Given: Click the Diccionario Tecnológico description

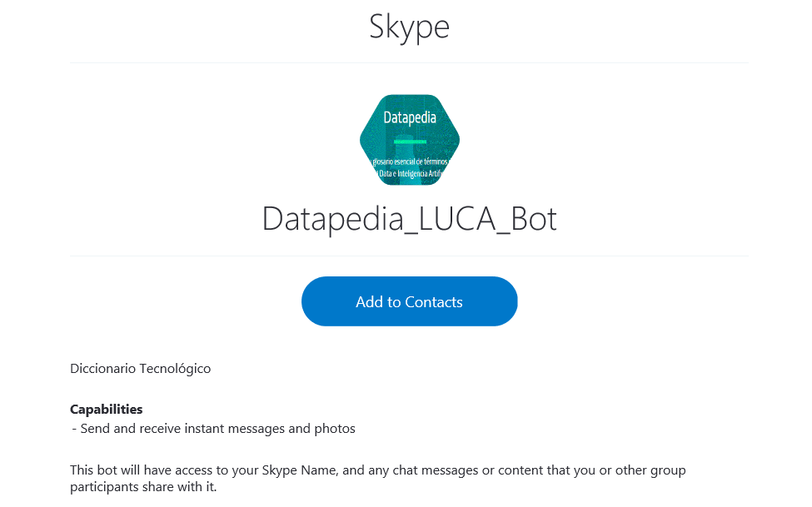Looking at the screenshot, I should tap(141, 369).
